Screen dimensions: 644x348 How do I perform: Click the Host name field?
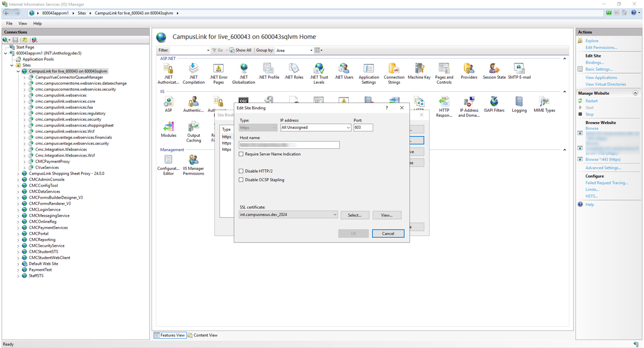(289, 145)
